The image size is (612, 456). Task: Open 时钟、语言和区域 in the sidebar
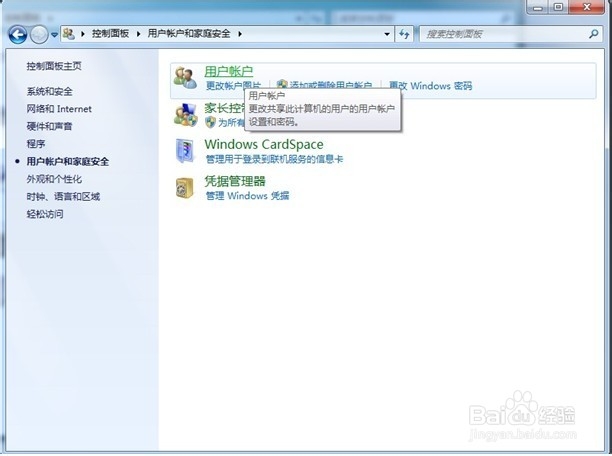[63, 196]
